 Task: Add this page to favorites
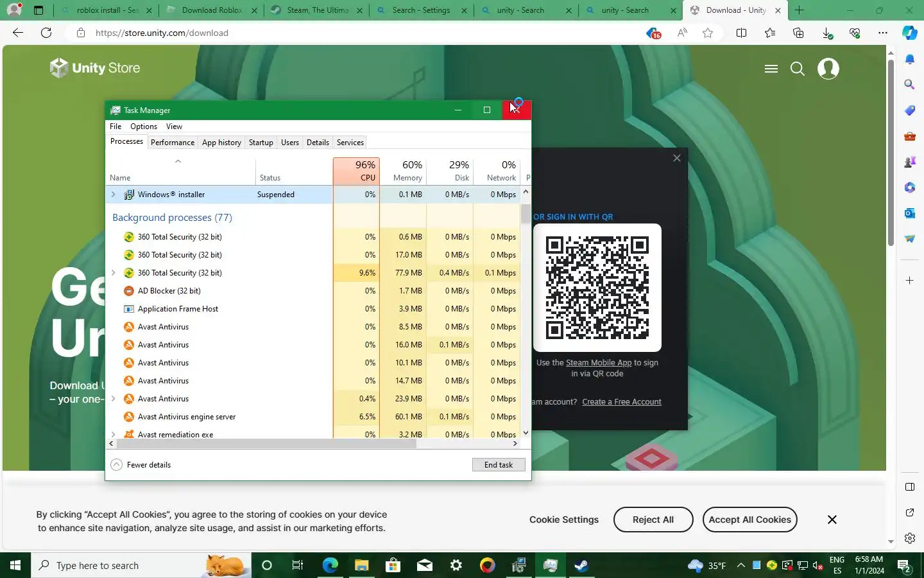(708, 33)
